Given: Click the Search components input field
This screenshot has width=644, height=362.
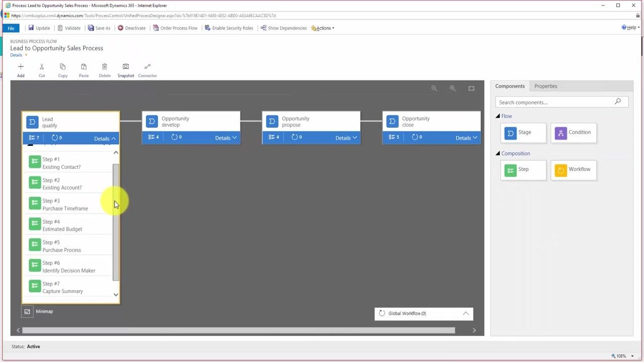Looking at the screenshot, I should click(x=555, y=102).
